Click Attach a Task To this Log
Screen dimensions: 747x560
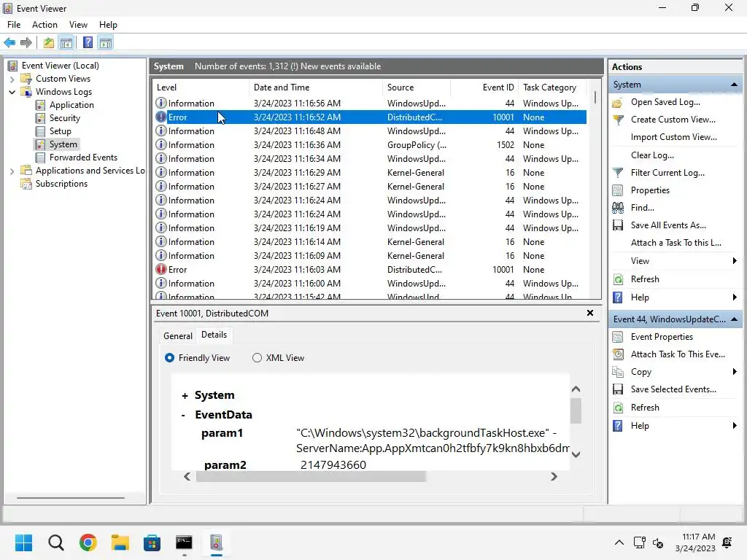676,243
